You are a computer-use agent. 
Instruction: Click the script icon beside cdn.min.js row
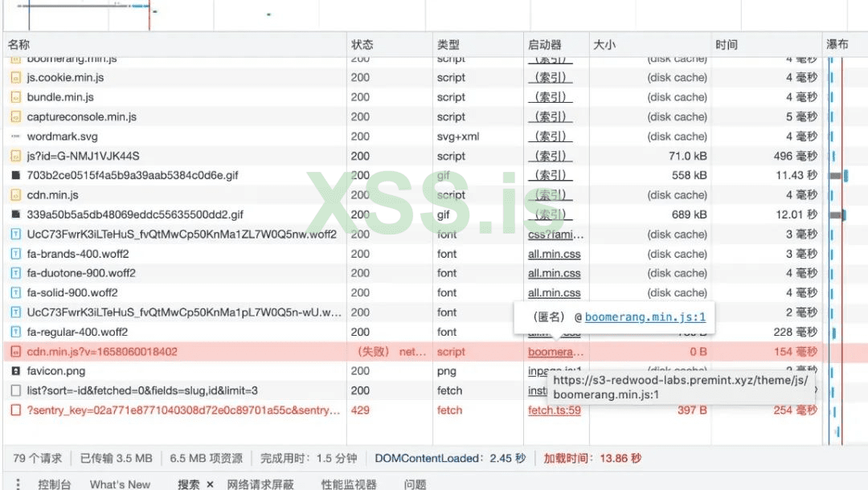(15, 195)
